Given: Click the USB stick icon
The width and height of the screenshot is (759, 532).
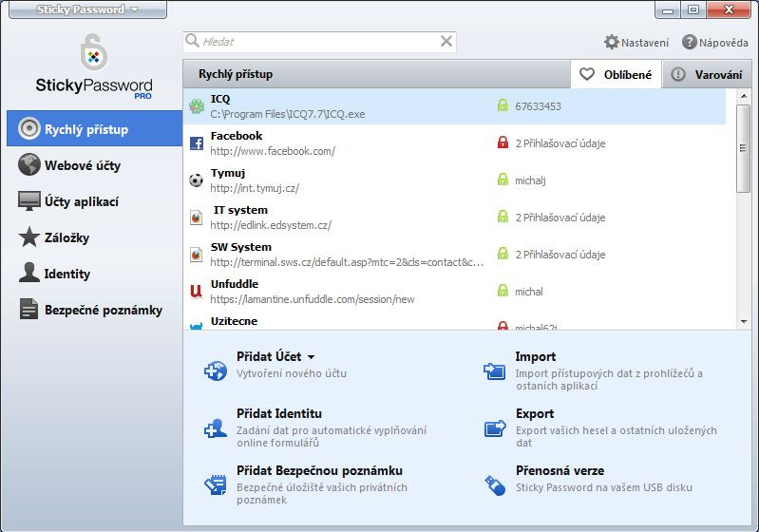Looking at the screenshot, I should coord(495,485).
